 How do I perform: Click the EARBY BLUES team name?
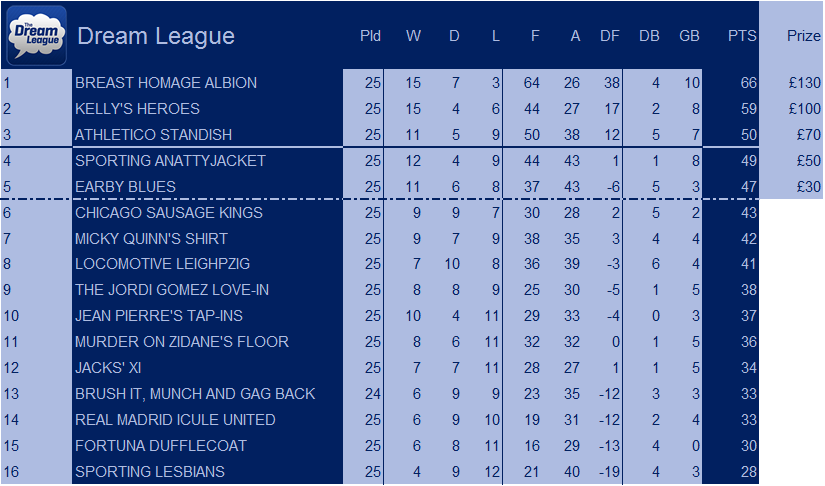tap(125, 187)
